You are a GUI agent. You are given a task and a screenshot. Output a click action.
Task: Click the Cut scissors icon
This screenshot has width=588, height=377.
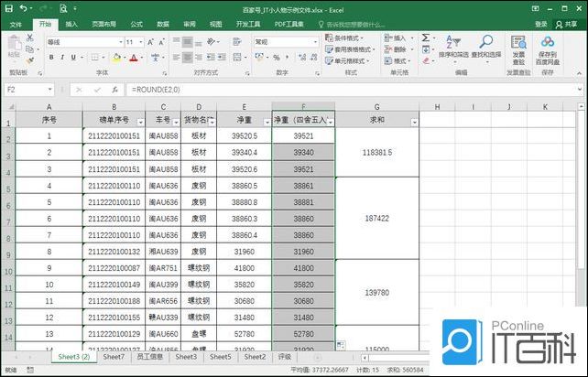[x=29, y=38]
